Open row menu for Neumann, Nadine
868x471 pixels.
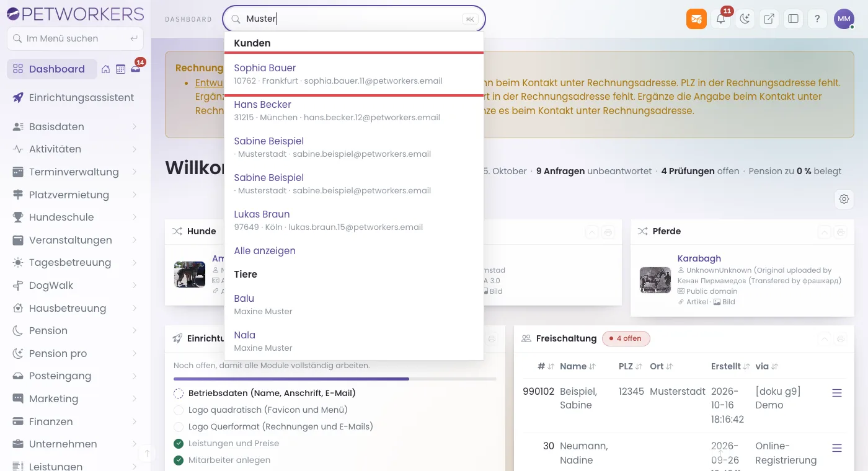837,448
